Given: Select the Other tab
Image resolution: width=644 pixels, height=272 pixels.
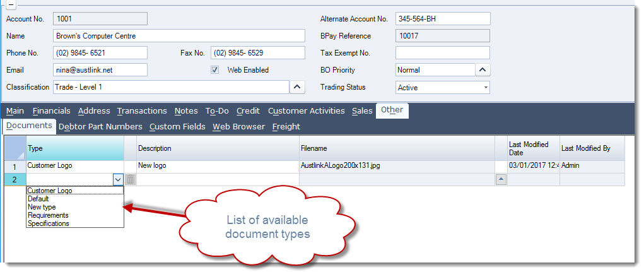Looking at the screenshot, I should pyautogui.click(x=392, y=110).
